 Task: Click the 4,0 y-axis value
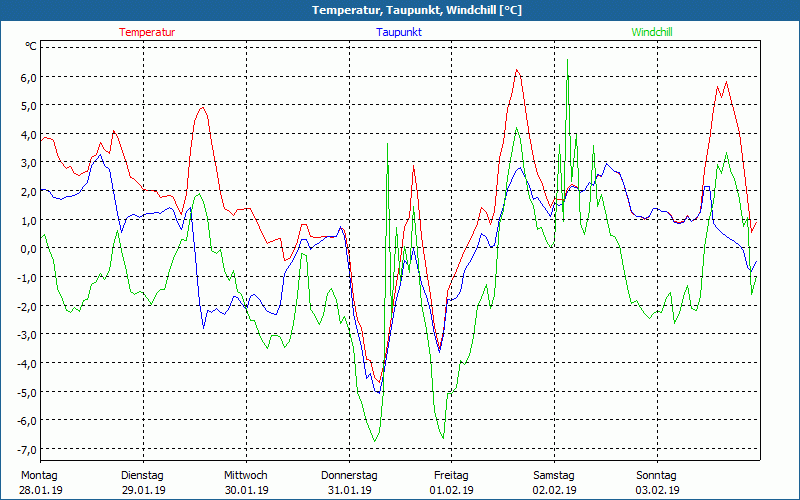[28, 135]
